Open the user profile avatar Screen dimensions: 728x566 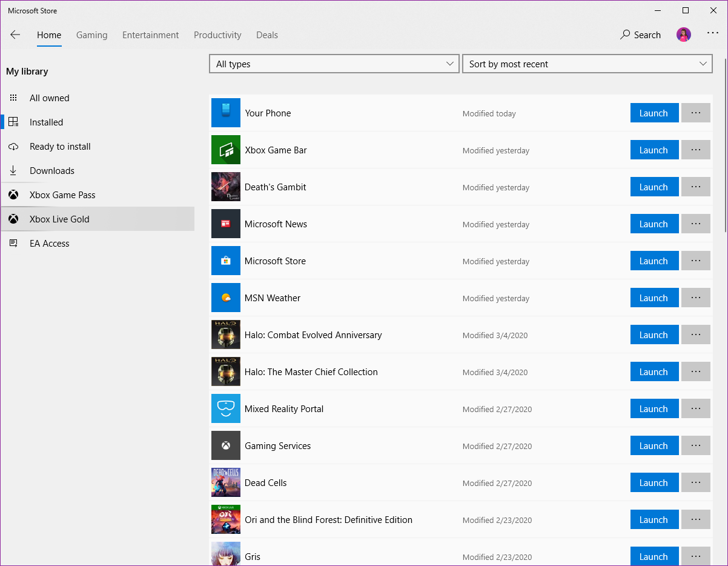click(x=683, y=35)
